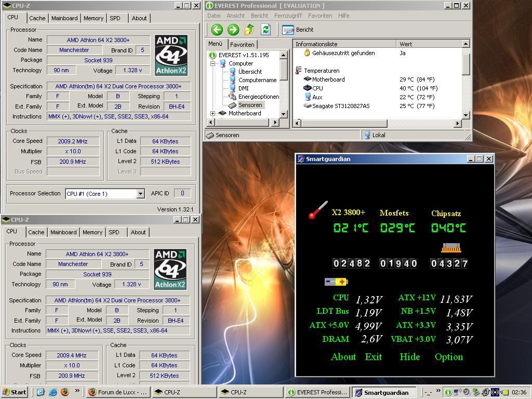Click the green forward arrow in EVEREST
This screenshot has height=399, width=532.
pyautogui.click(x=233, y=30)
